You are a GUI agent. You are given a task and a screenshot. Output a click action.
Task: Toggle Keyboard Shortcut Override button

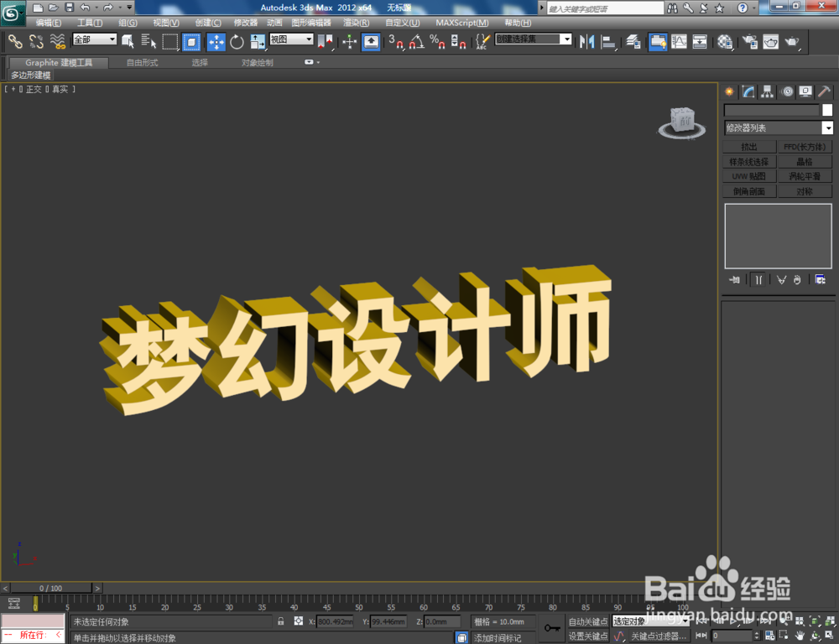click(x=371, y=41)
